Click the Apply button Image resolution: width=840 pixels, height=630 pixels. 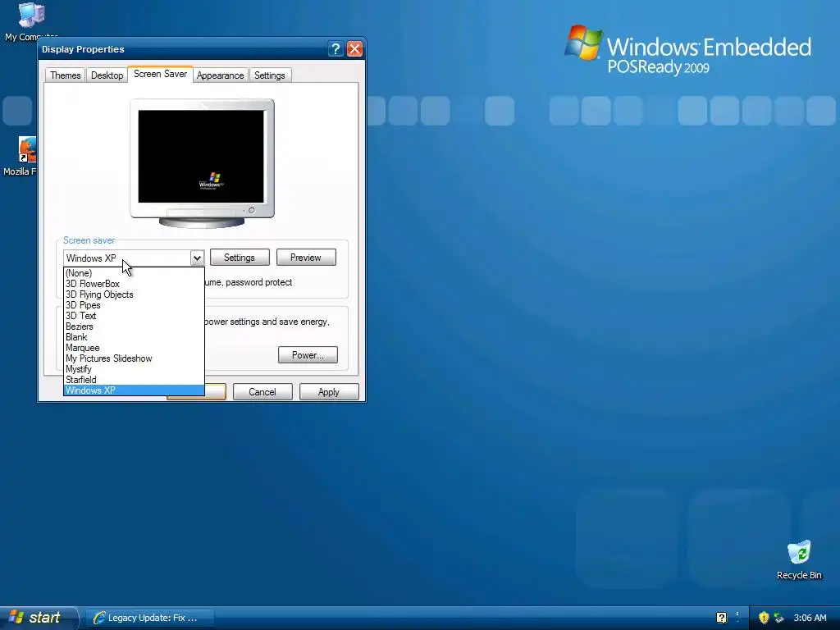click(329, 392)
